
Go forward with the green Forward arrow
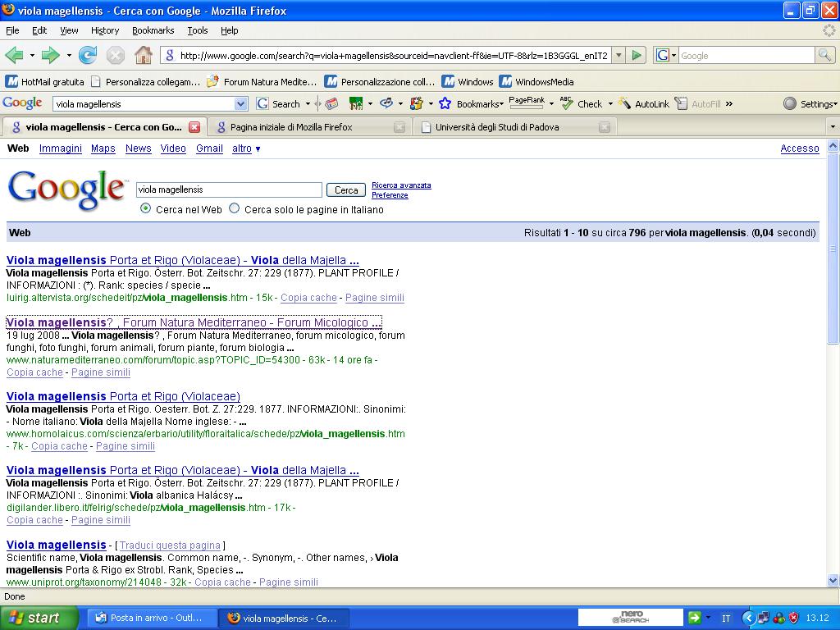coord(50,55)
